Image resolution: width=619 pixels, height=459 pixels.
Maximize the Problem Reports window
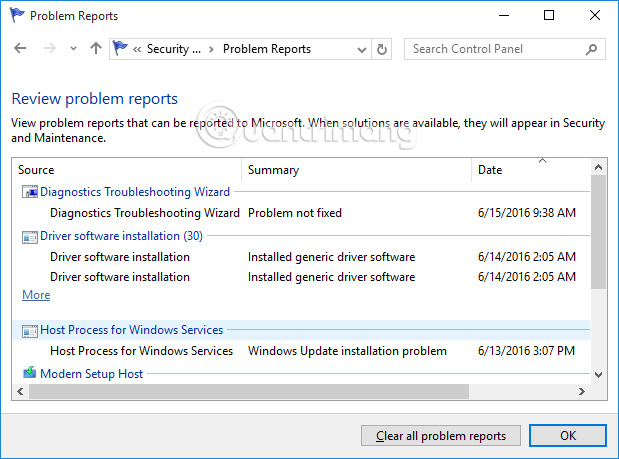(x=549, y=15)
